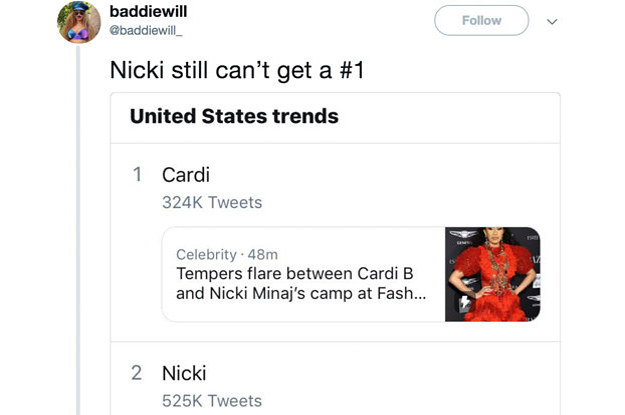Open the Nicki trend
This screenshot has width=625, height=415.
pos(184,373)
